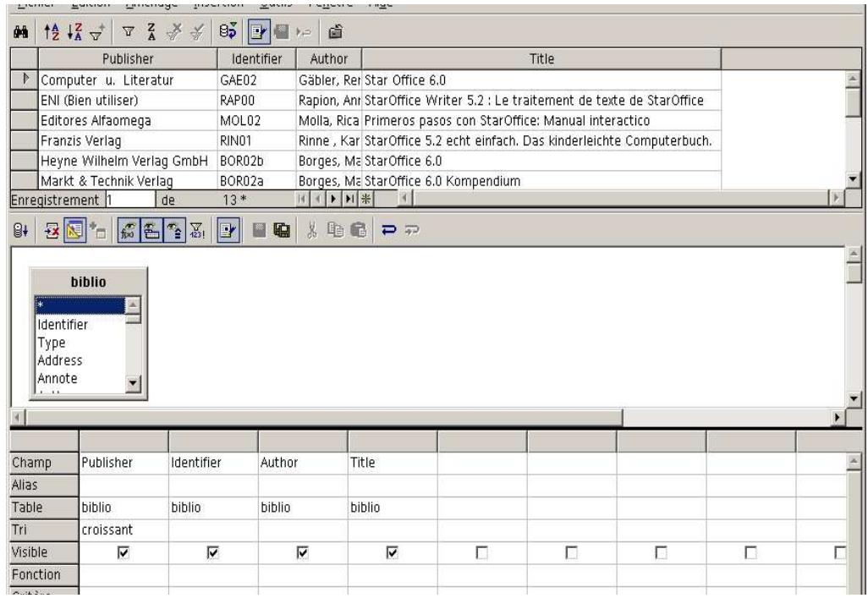Click the Save As multi-disk icon
The image size is (868, 598).
click(282, 230)
